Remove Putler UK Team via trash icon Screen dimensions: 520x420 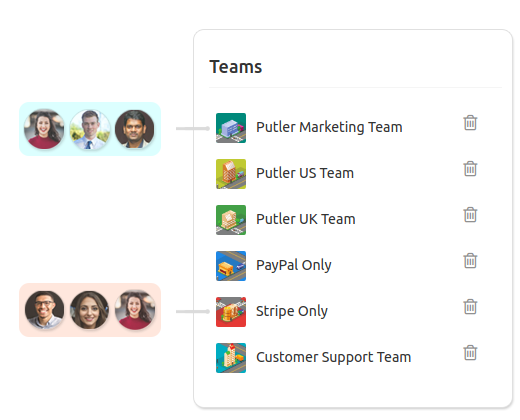(x=470, y=215)
